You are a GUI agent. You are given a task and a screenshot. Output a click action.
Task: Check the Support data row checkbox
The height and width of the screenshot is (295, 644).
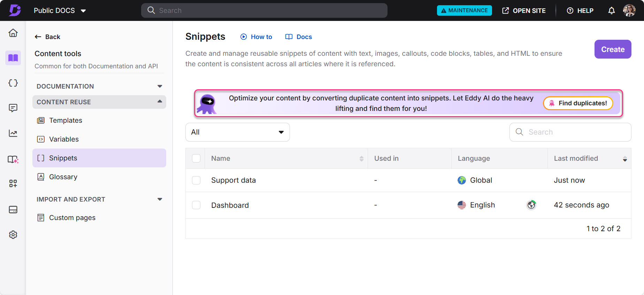click(196, 180)
